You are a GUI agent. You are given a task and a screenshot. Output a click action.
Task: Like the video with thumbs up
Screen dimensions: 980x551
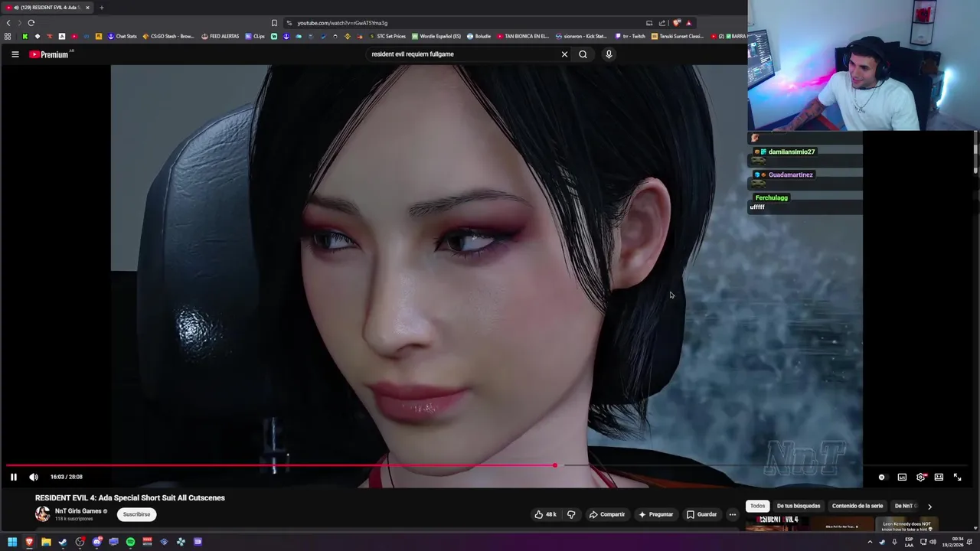(x=545, y=514)
